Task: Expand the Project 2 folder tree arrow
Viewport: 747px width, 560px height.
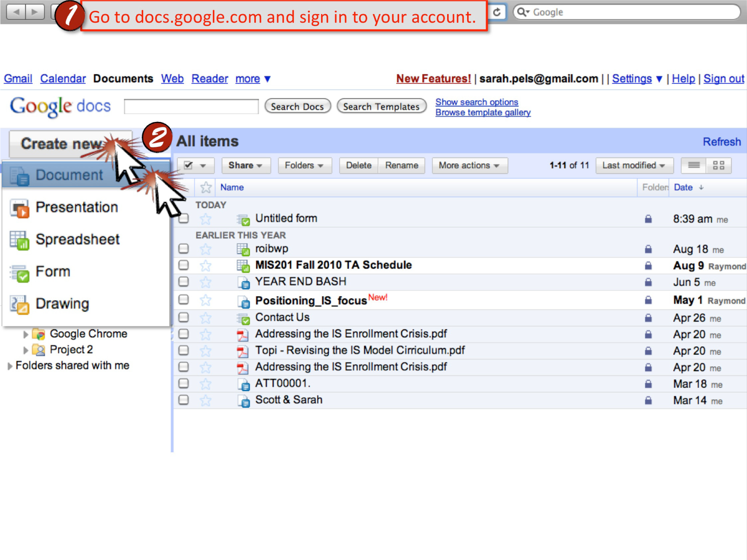Action: pyautogui.click(x=25, y=351)
